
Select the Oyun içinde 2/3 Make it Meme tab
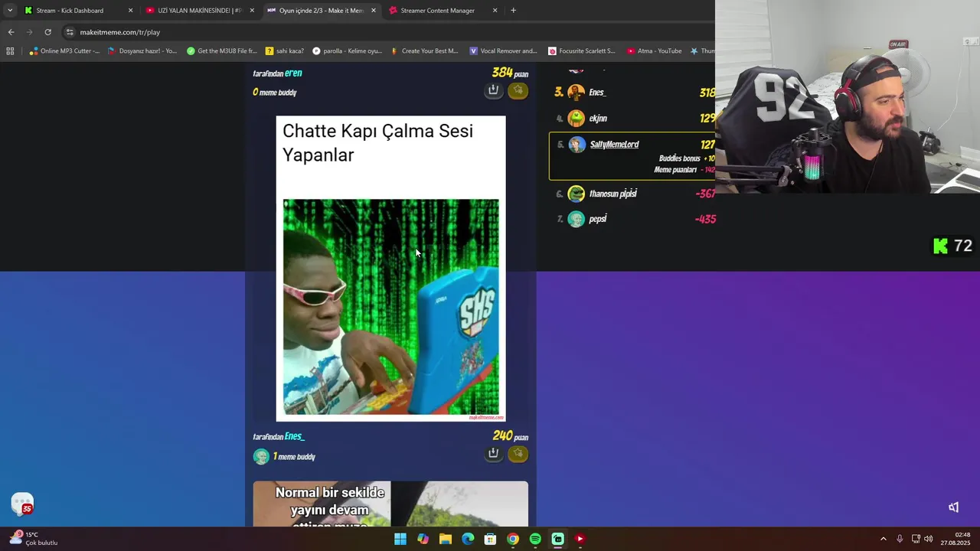(321, 11)
